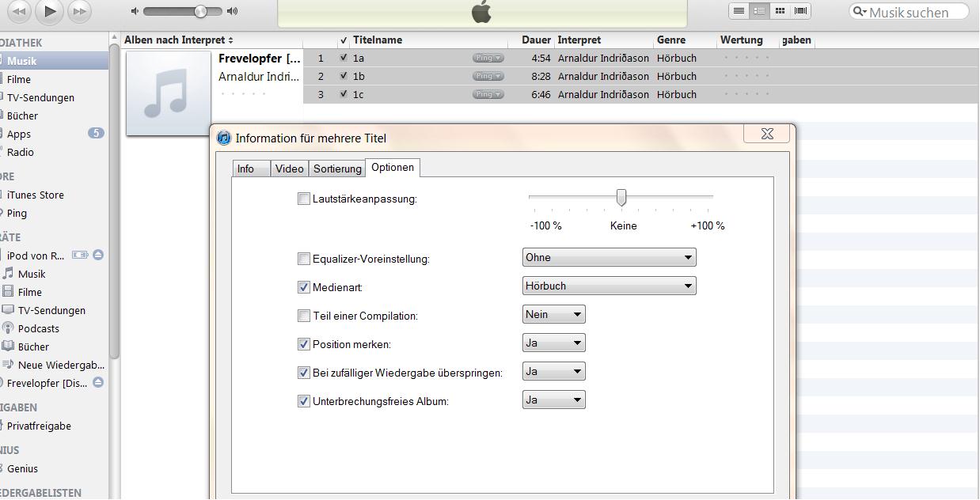
Task: Toggle the checkbox for track 1b
Action: (344, 76)
